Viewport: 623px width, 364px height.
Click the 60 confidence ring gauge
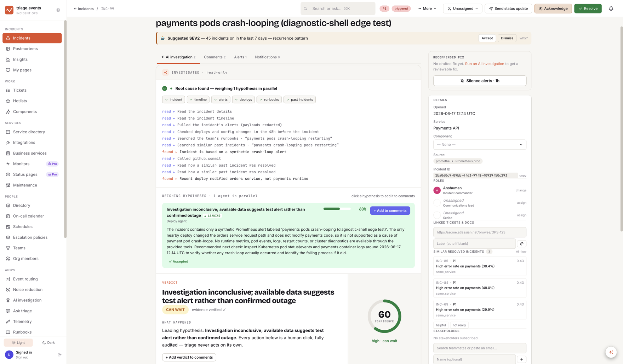(384, 316)
